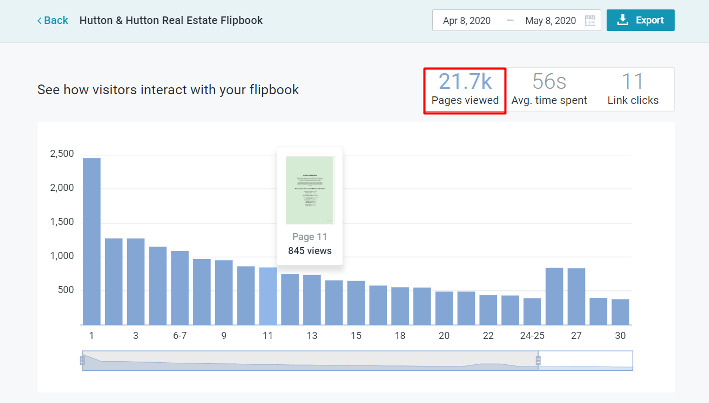This screenshot has width=709, height=403.
Task: Open the calendar icon in date range
Action: click(590, 20)
